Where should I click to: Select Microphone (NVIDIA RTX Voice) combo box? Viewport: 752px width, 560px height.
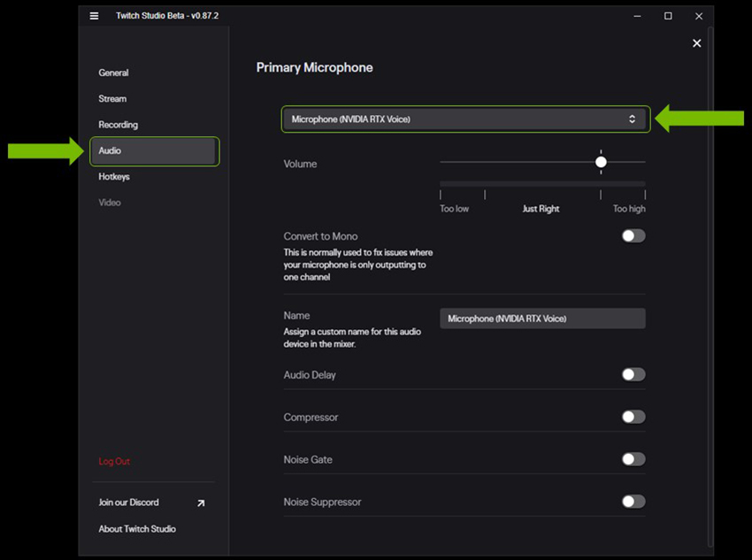coord(464,118)
